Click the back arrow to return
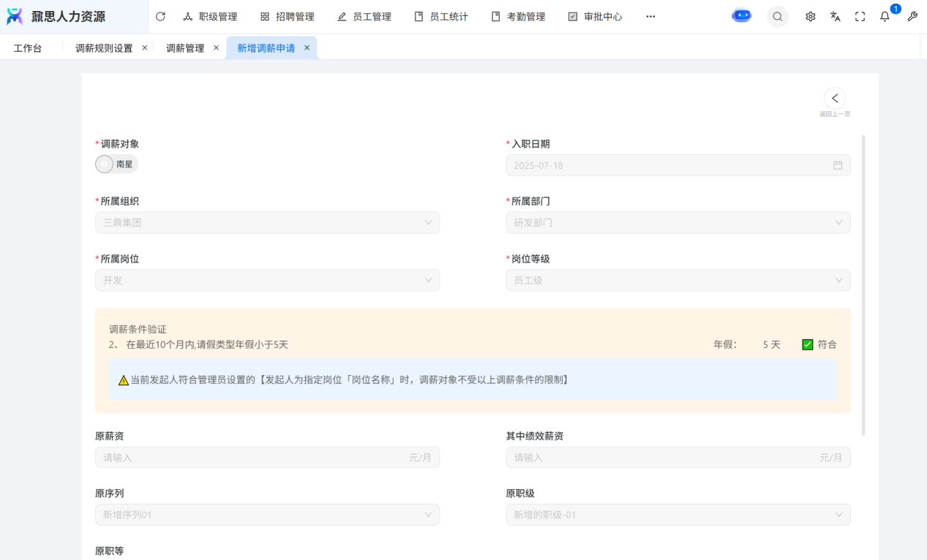 coord(834,98)
